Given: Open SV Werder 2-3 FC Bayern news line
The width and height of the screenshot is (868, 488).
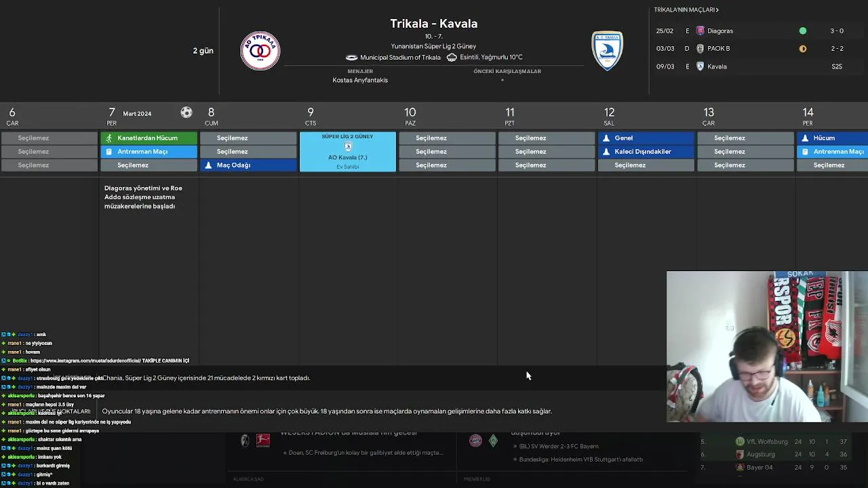Looking at the screenshot, I should (559, 446).
